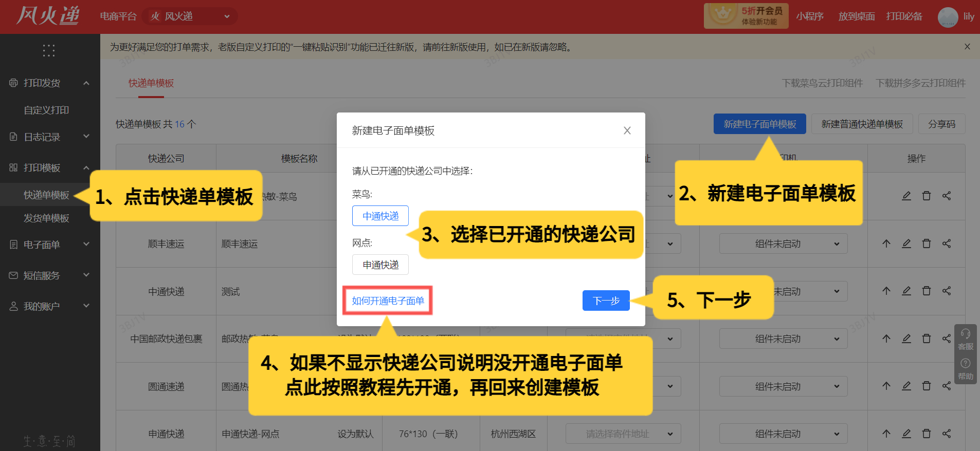Delete the 中国邮政快递包裹 template
The image size is (980, 451).
927,339
